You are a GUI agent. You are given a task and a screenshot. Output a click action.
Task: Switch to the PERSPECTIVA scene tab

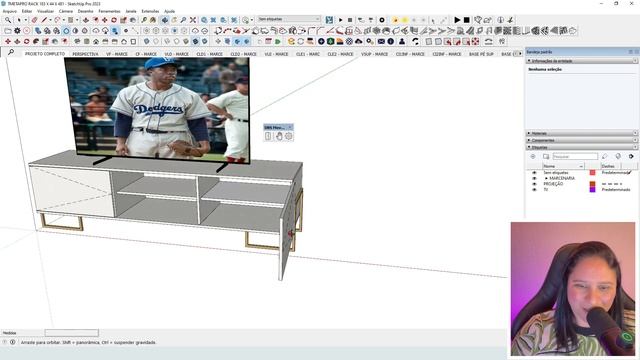[85, 54]
